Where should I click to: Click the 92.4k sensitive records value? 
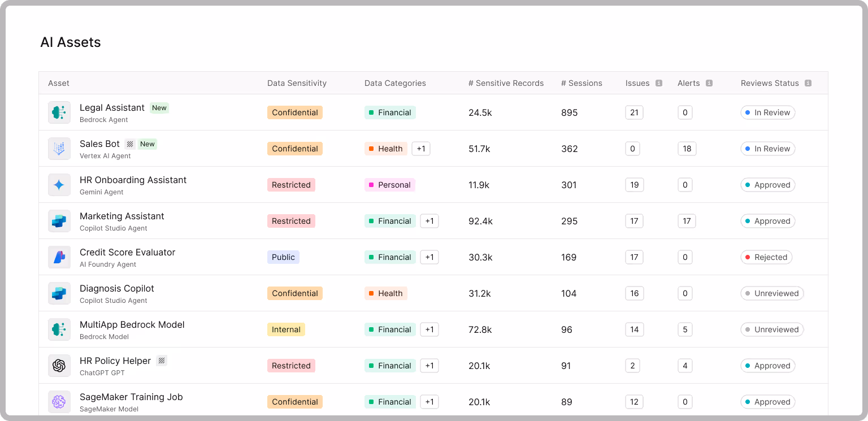pyautogui.click(x=480, y=221)
